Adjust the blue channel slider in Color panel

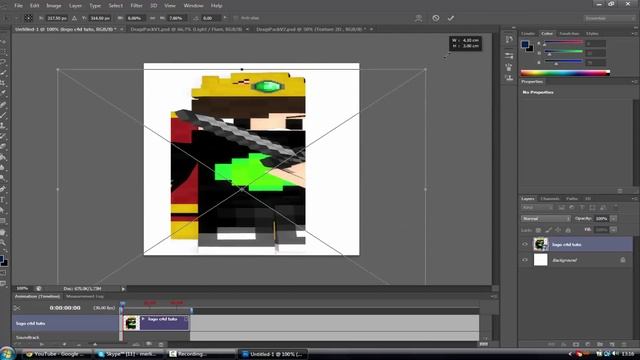click(563, 62)
